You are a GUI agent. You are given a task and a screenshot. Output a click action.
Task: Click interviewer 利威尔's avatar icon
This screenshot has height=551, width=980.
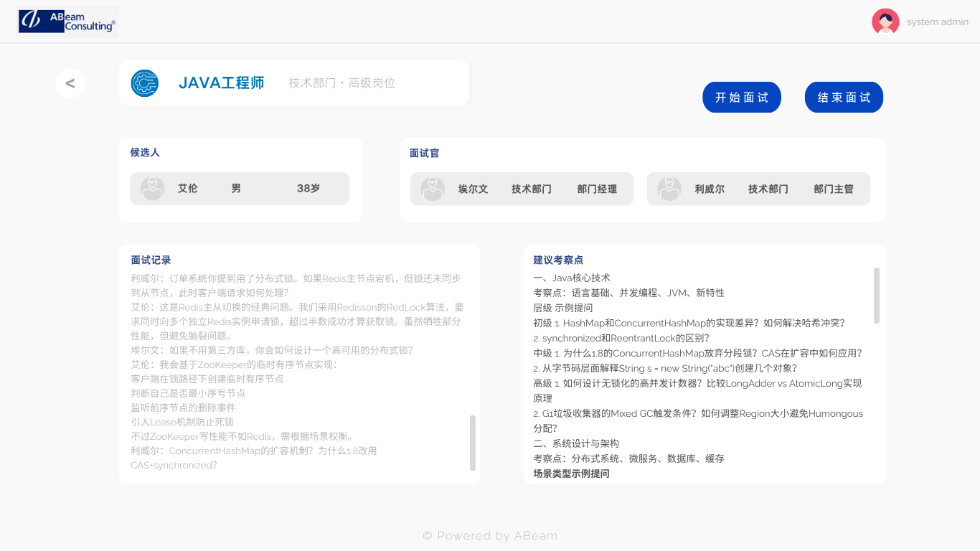[x=669, y=189]
